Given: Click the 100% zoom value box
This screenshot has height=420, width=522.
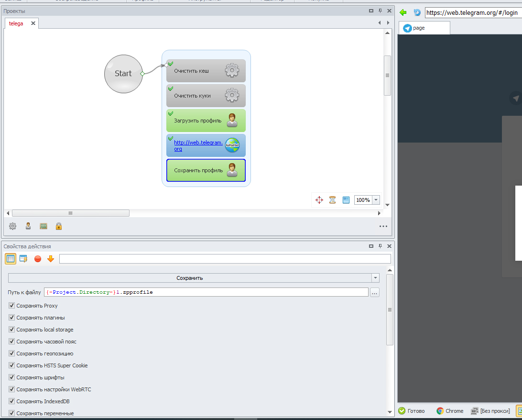Looking at the screenshot, I should click(x=363, y=200).
